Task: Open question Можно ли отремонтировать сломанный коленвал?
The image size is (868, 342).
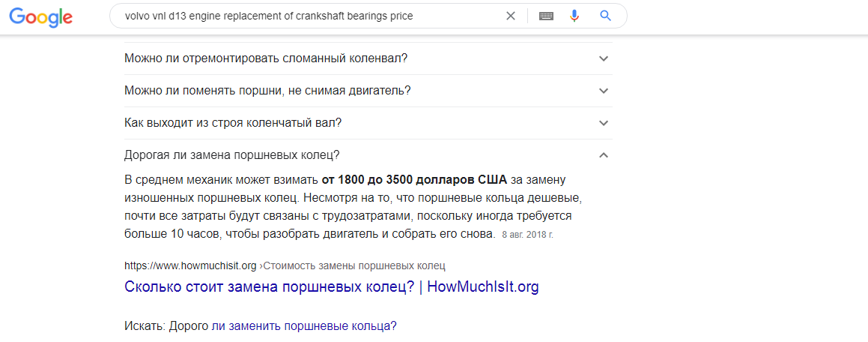Action: click(x=368, y=58)
